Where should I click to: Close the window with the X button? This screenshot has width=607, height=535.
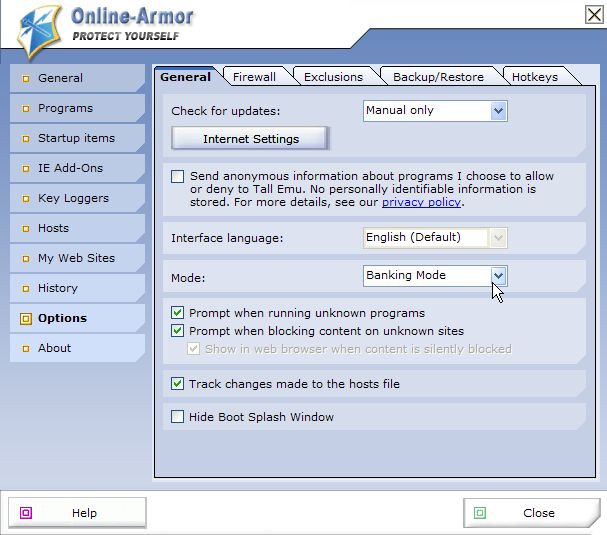594,15
